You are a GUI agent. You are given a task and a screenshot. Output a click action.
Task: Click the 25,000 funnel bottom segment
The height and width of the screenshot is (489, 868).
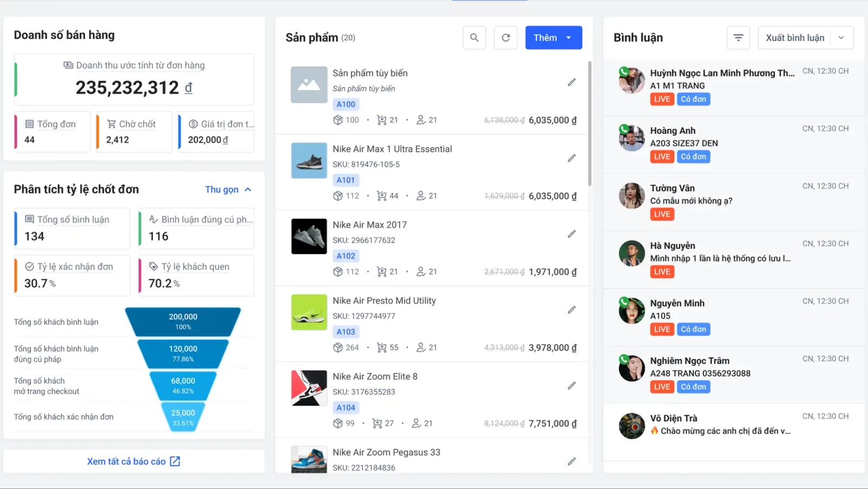[x=183, y=417]
